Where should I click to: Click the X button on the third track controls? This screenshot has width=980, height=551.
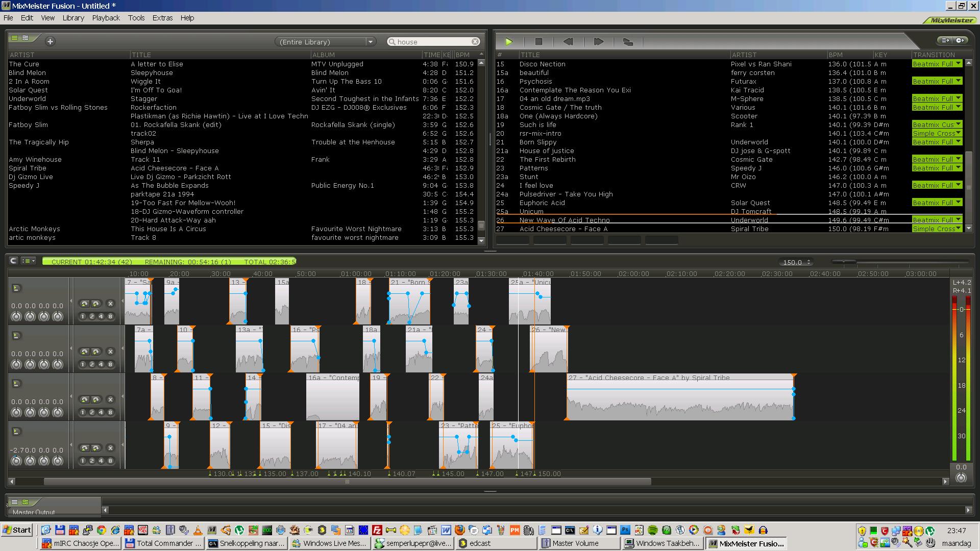110,399
